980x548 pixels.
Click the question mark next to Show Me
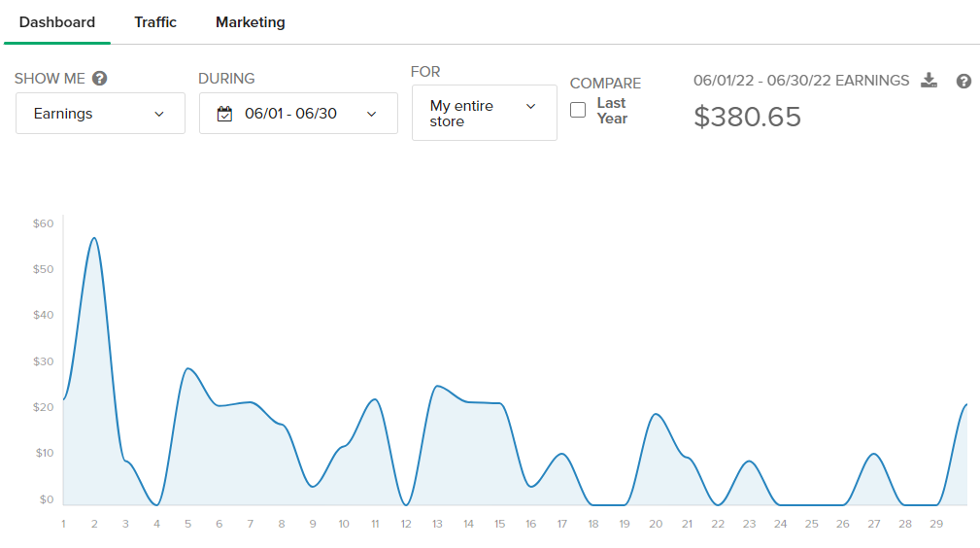click(99, 79)
